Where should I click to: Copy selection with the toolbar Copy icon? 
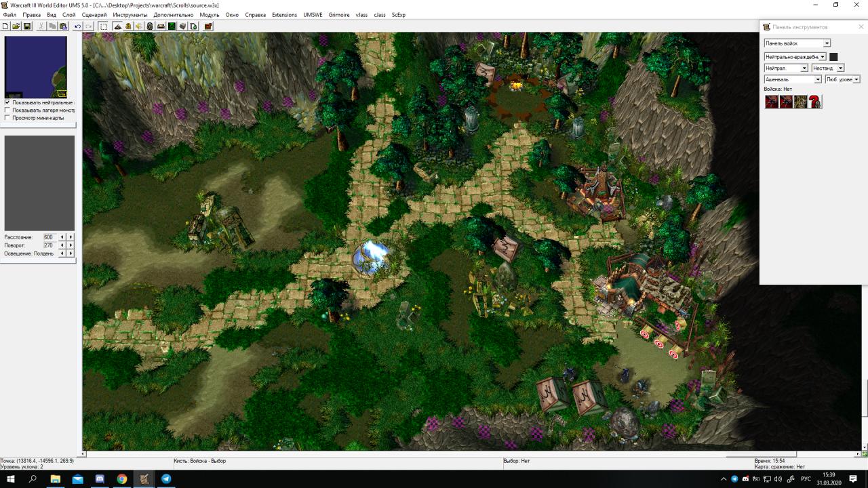coord(52,26)
